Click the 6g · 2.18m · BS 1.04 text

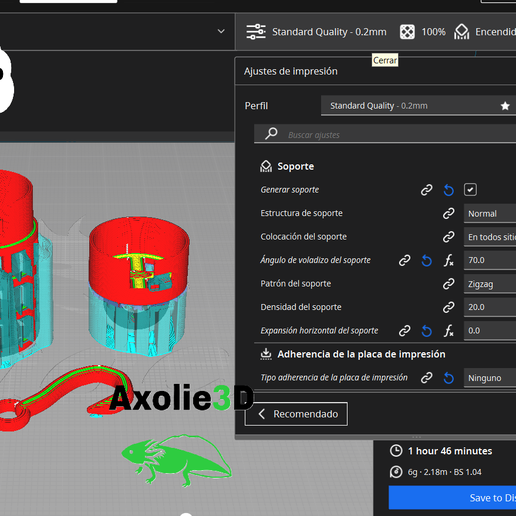[444, 472]
